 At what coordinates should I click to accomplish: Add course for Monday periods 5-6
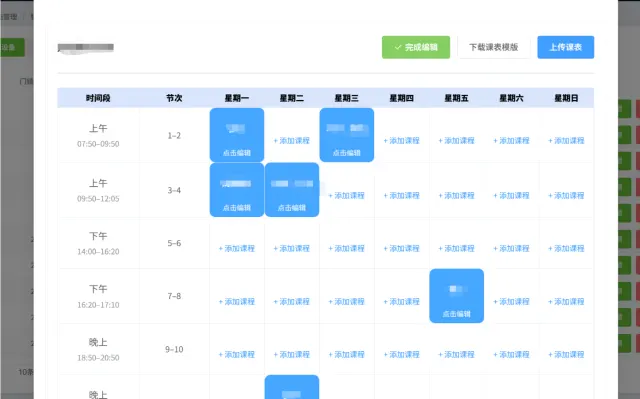(x=237, y=248)
